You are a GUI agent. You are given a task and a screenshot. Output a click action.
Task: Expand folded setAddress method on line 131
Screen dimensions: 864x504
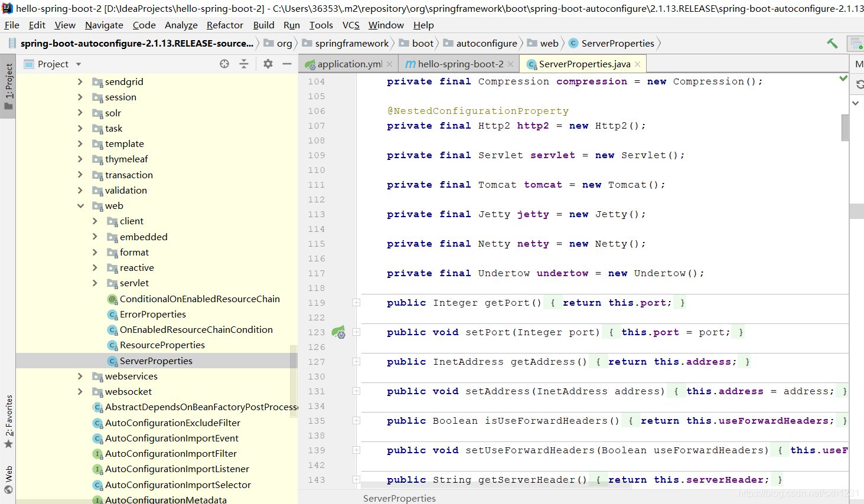coord(357,391)
